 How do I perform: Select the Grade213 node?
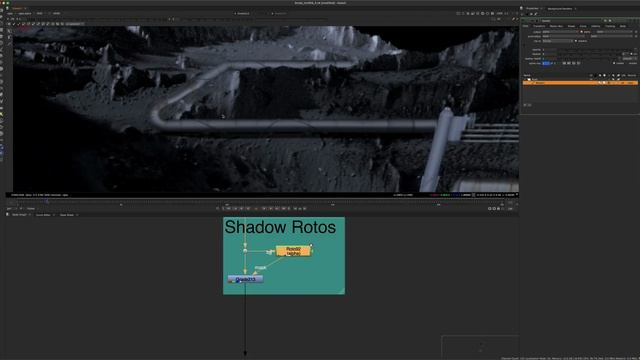pyautogui.click(x=245, y=279)
